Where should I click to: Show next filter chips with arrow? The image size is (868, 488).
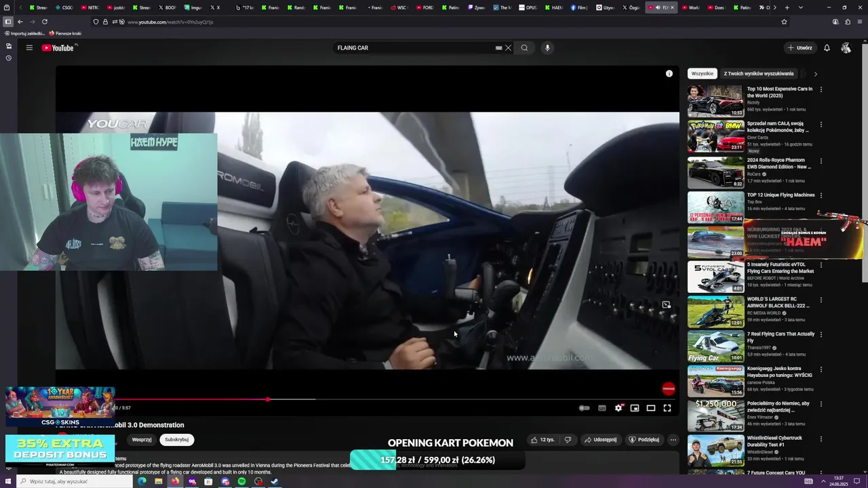tap(815, 74)
